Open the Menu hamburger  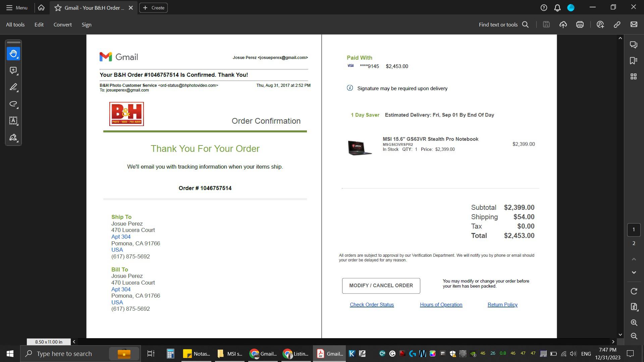point(17,8)
